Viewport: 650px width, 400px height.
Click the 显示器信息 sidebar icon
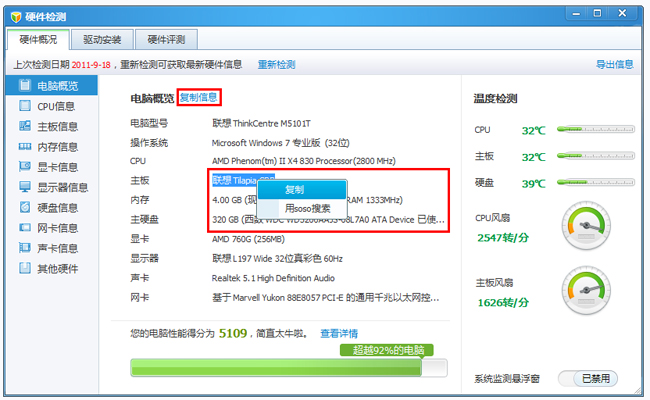coord(25,187)
